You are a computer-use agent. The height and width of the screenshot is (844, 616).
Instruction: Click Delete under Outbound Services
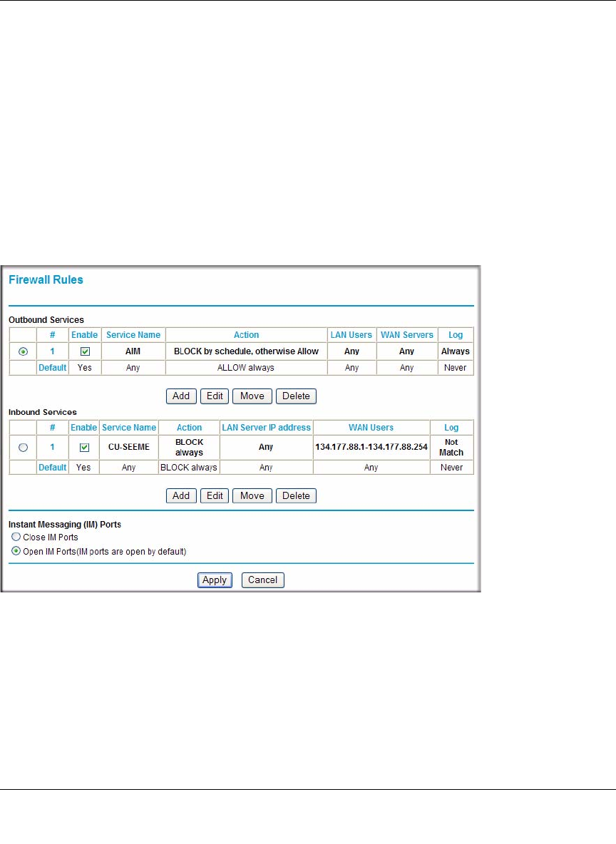(x=296, y=396)
